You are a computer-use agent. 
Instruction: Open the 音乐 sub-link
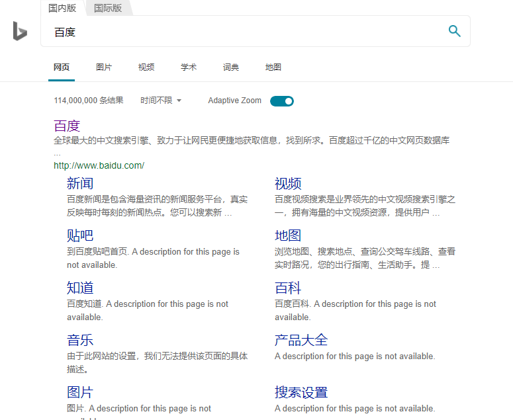point(80,340)
